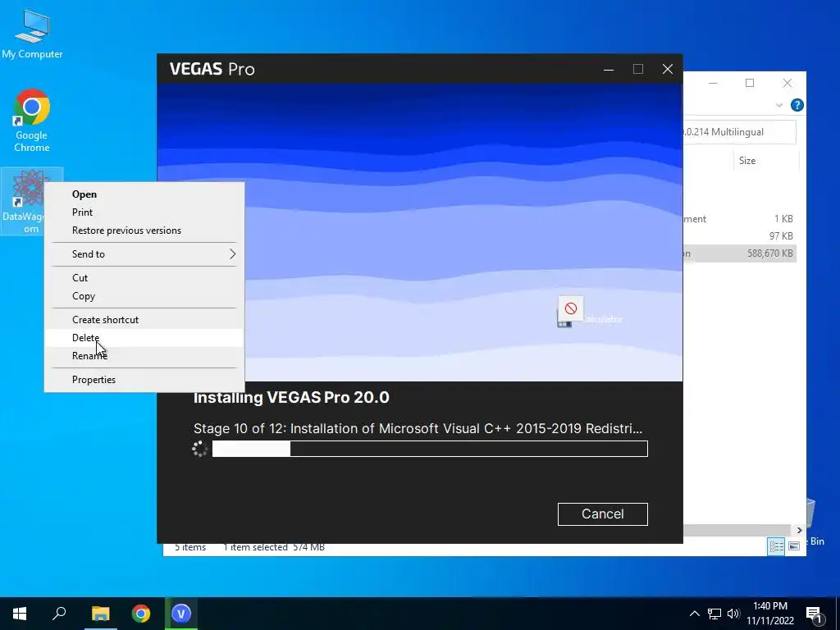
Task: Sort by the Size column header
Action: click(765, 161)
